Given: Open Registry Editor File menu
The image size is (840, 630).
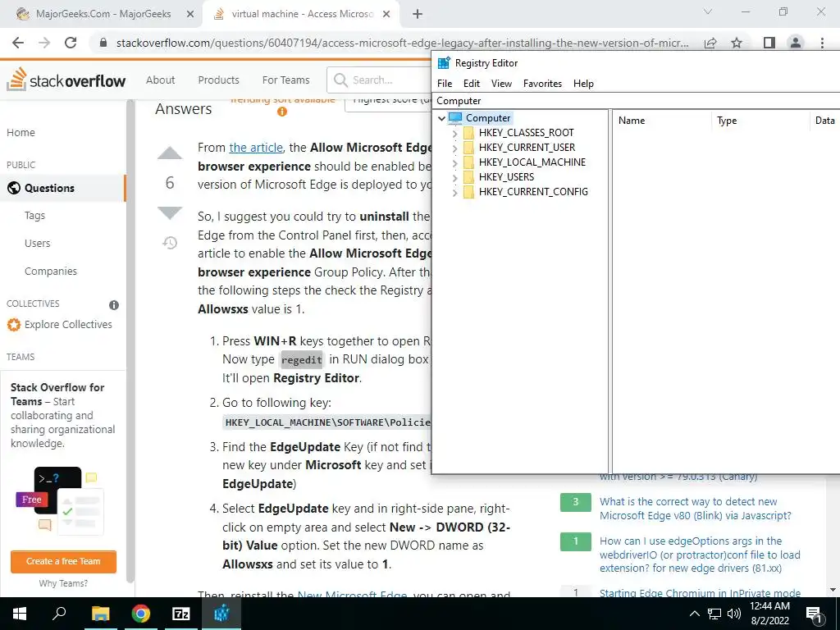Looking at the screenshot, I should click(x=445, y=84).
